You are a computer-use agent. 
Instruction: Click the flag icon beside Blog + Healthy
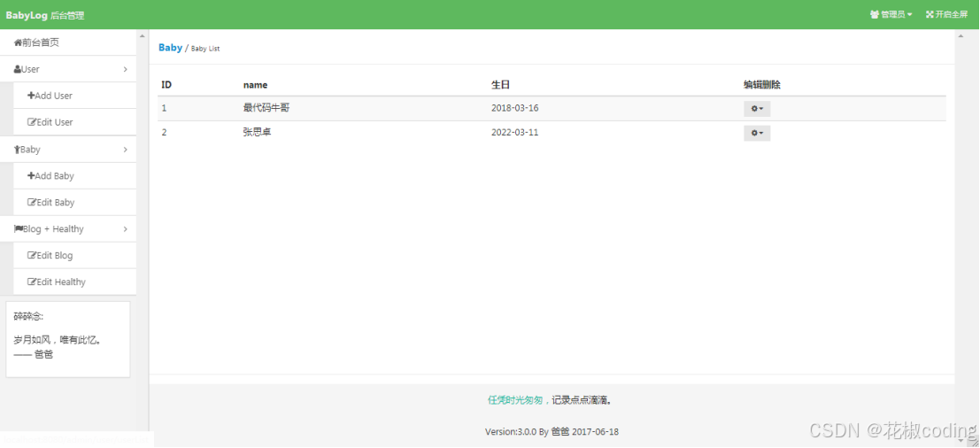(x=18, y=228)
